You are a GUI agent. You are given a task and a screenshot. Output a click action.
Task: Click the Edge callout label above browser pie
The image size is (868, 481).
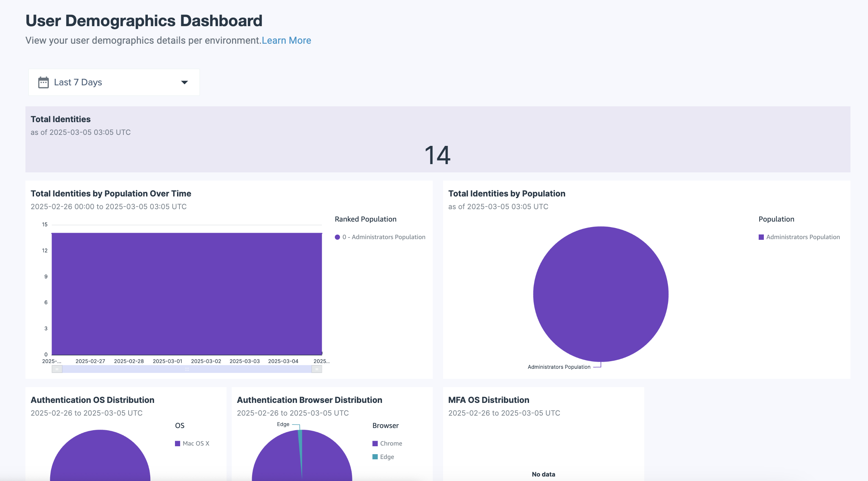click(x=283, y=424)
